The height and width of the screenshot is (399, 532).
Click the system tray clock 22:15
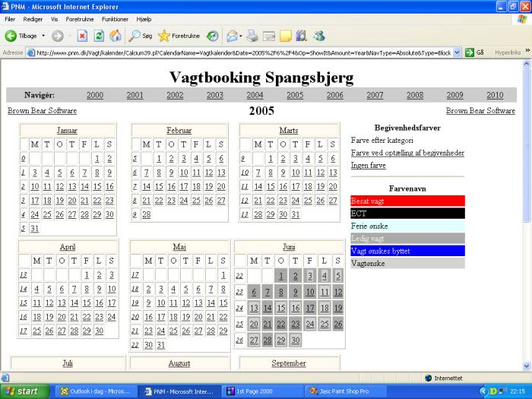pos(518,391)
